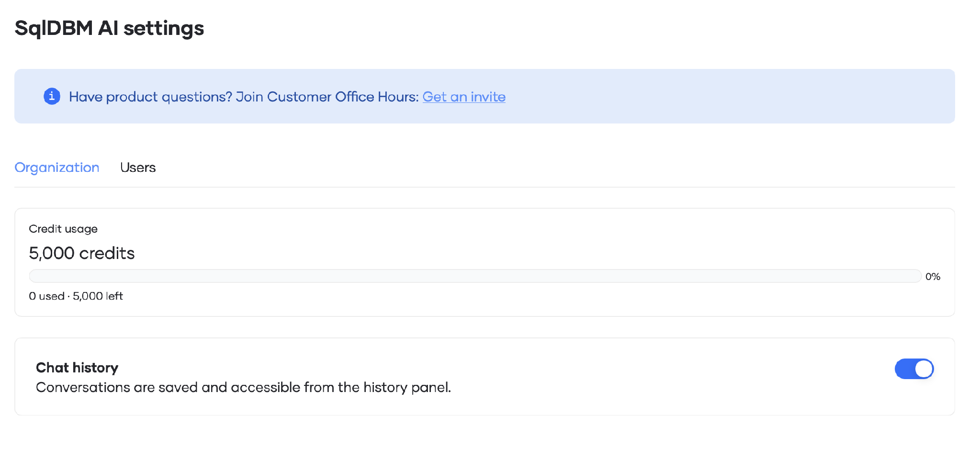Open the "Get an invite" link
The image size is (980, 460).
[464, 97]
